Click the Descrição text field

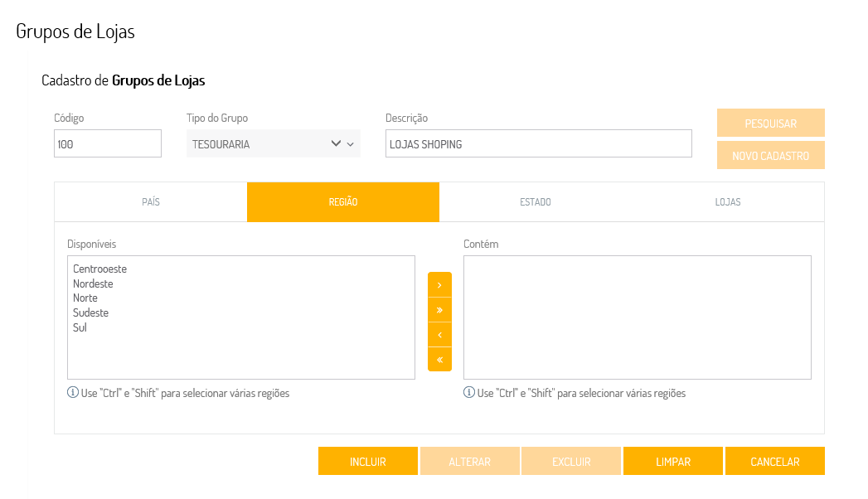[x=539, y=143]
